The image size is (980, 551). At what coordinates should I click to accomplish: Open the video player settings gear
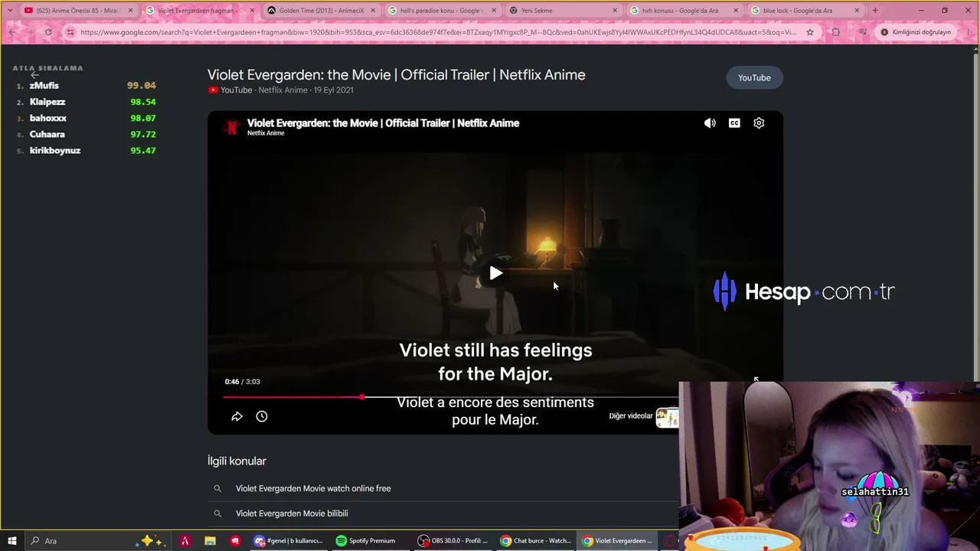(x=759, y=123)
